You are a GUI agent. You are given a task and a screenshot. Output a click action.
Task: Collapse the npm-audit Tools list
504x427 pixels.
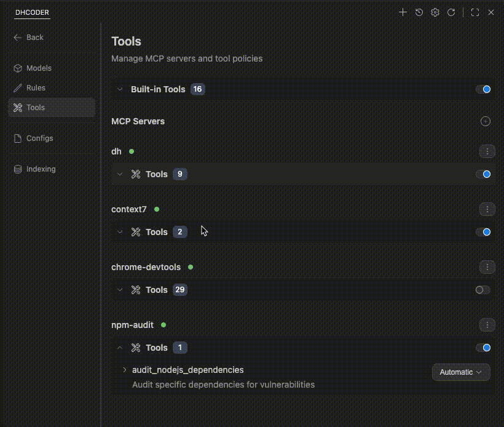(120, 348)
